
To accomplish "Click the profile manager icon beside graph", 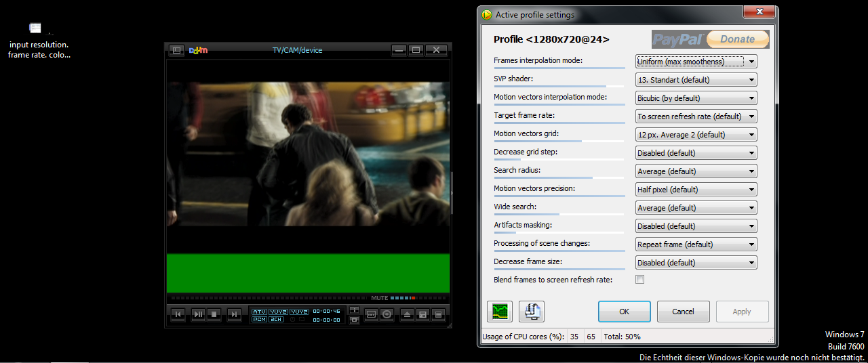I will point(532,312).
